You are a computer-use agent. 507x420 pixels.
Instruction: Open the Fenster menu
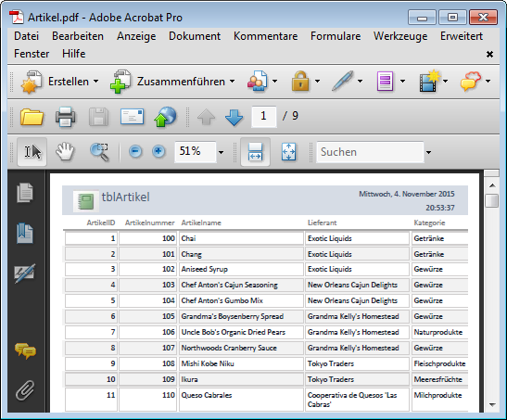[32, 54]
